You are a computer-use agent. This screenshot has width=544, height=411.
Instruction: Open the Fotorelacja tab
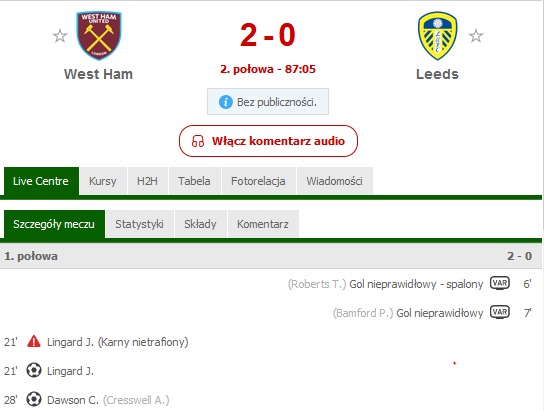[258, 181]
